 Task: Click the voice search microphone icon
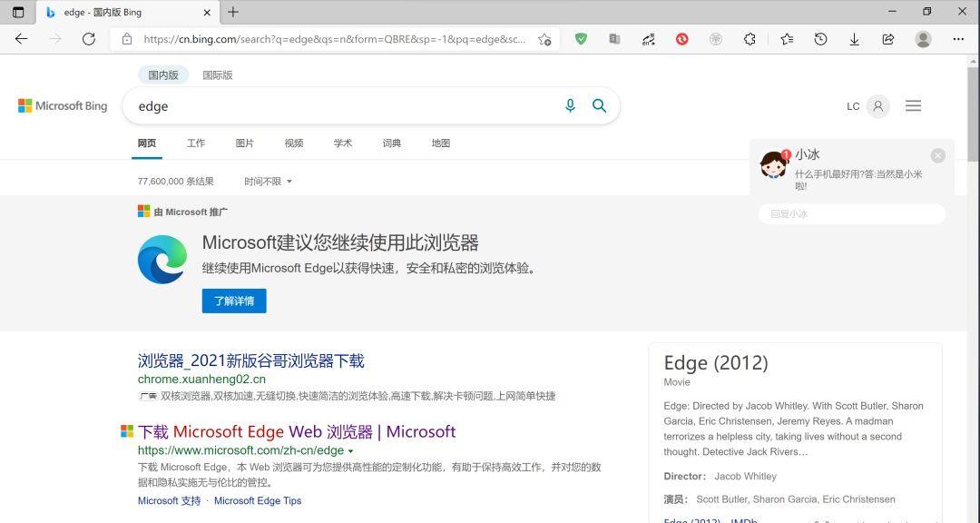click(570, 106)
